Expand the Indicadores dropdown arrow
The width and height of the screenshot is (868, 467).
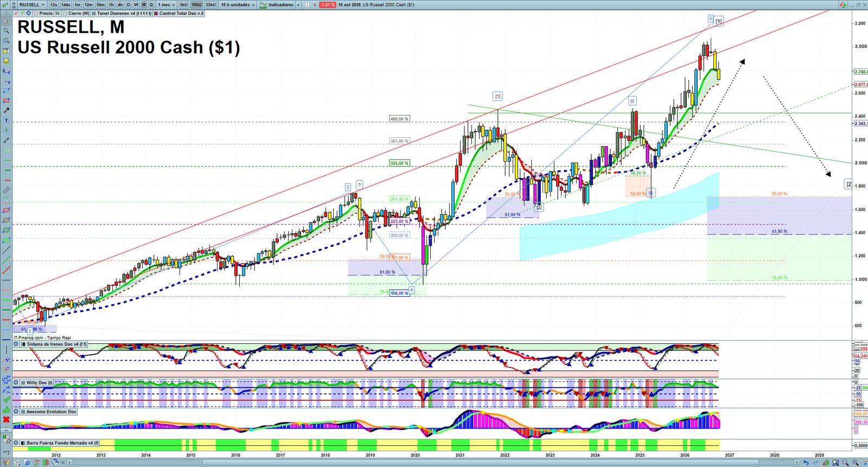click(x=298, y=5)
